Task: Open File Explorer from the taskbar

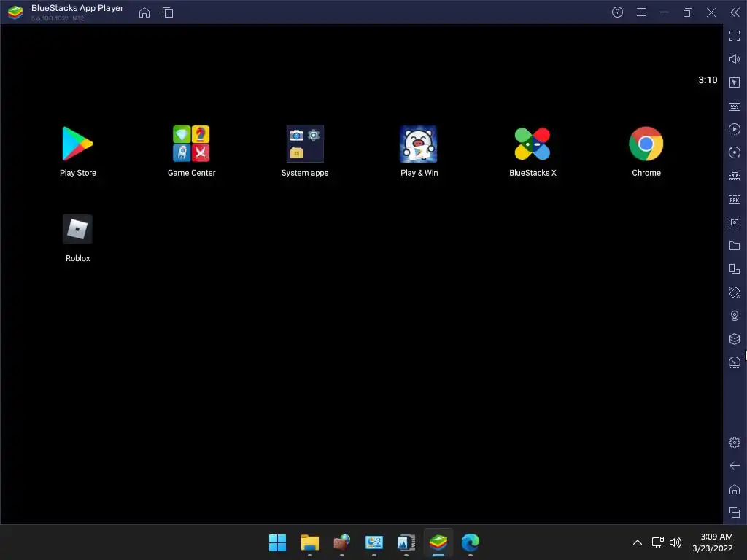Action: pyautogui.click(x=309, y=542)
